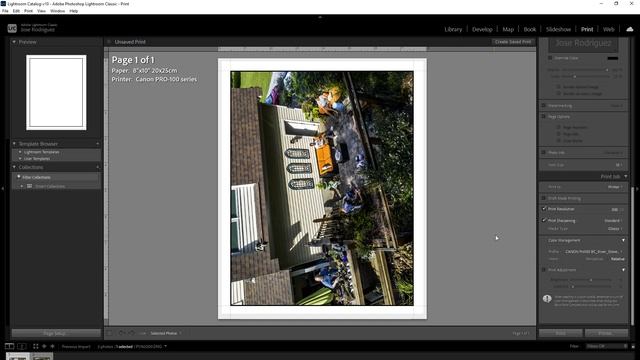
Task: Switch to the Library module
Action: (453, 29)
